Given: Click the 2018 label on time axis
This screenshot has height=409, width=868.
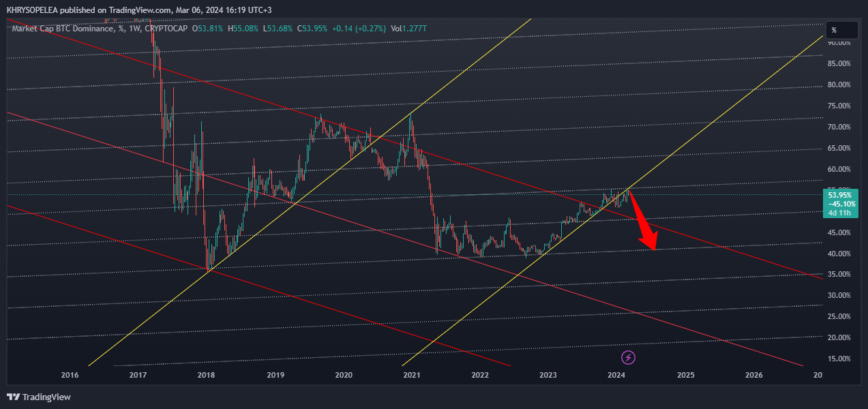Looking at the screenshot, I should [x=206, y=375].
